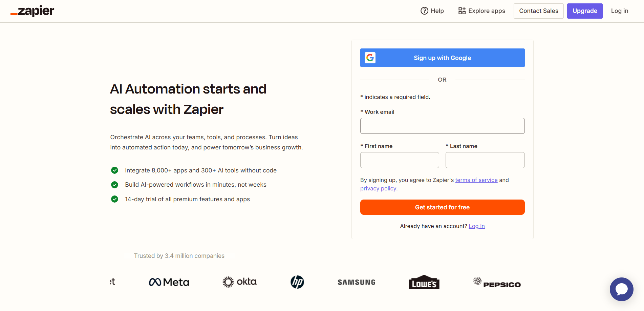Select Log in from top navigation

(619, 11)
